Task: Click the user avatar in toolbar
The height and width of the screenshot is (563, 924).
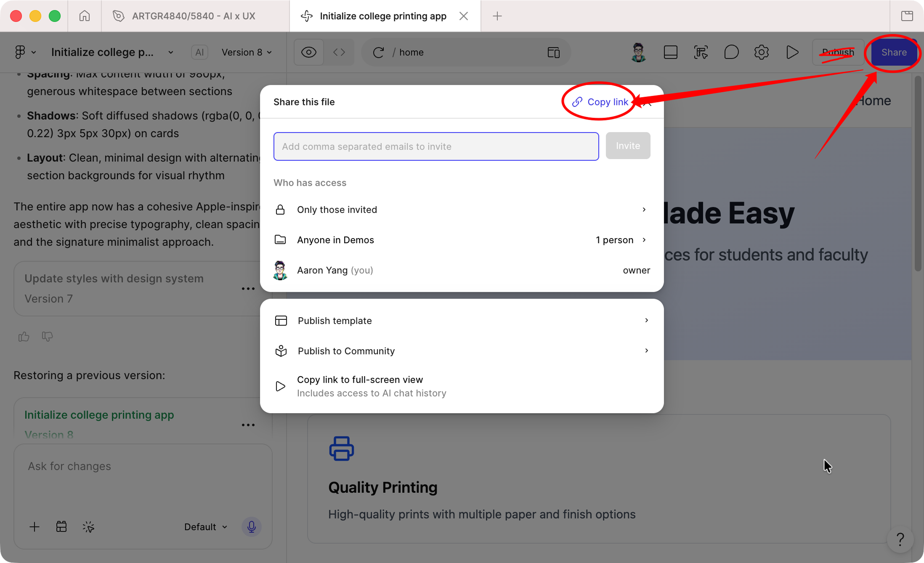Action: click(639, 52)
